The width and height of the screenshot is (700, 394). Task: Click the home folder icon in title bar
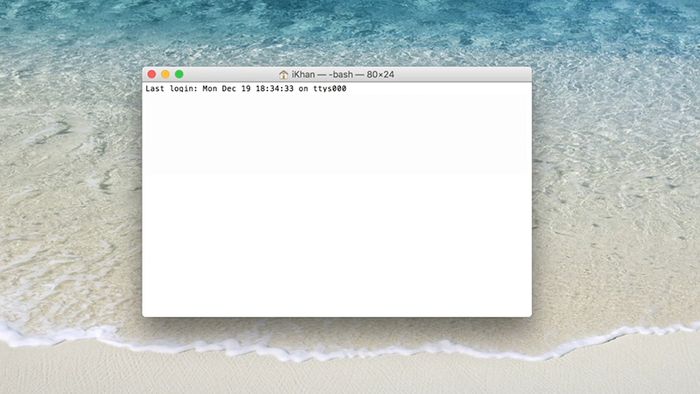(283, 75)
